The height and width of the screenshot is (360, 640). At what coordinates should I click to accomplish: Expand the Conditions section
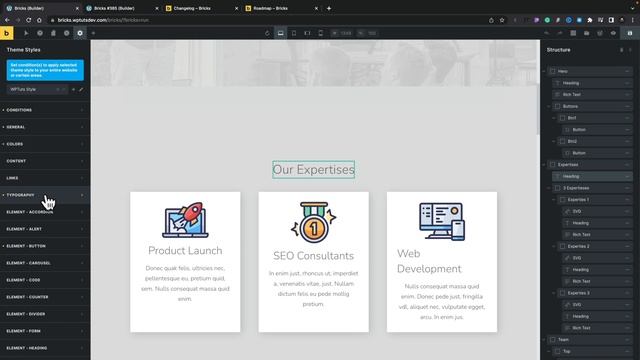click(45, 110)
